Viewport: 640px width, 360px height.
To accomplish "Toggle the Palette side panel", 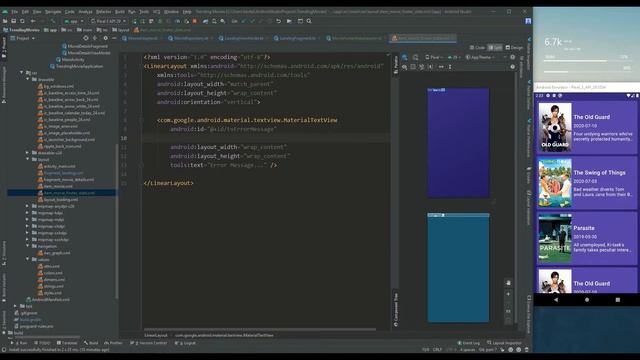I will pos(396,65).
